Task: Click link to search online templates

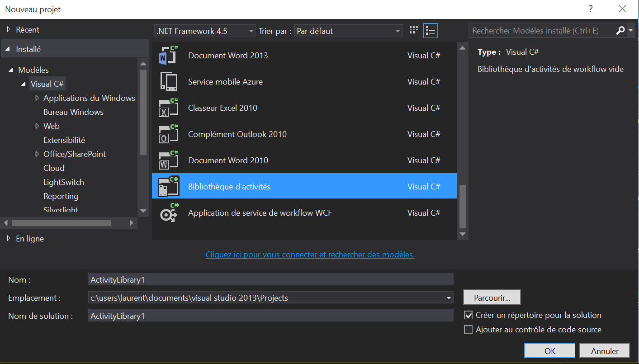Action: click(x=310, y=255)
